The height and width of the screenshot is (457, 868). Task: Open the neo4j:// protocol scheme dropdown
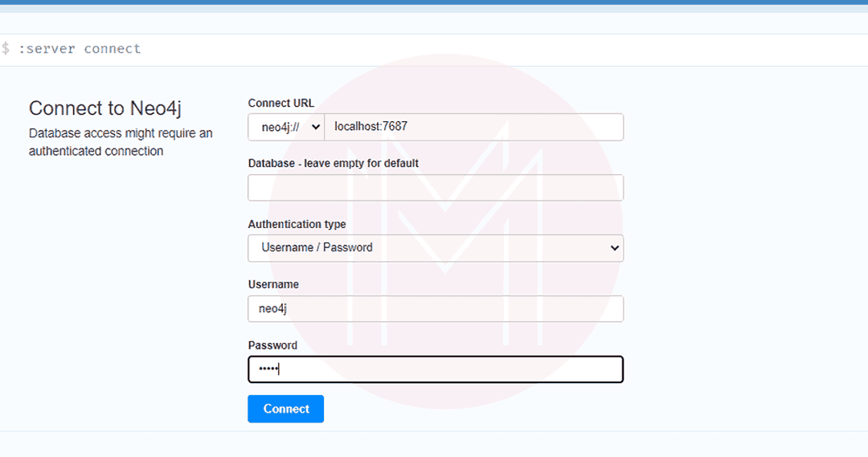[x=285, y=127]
